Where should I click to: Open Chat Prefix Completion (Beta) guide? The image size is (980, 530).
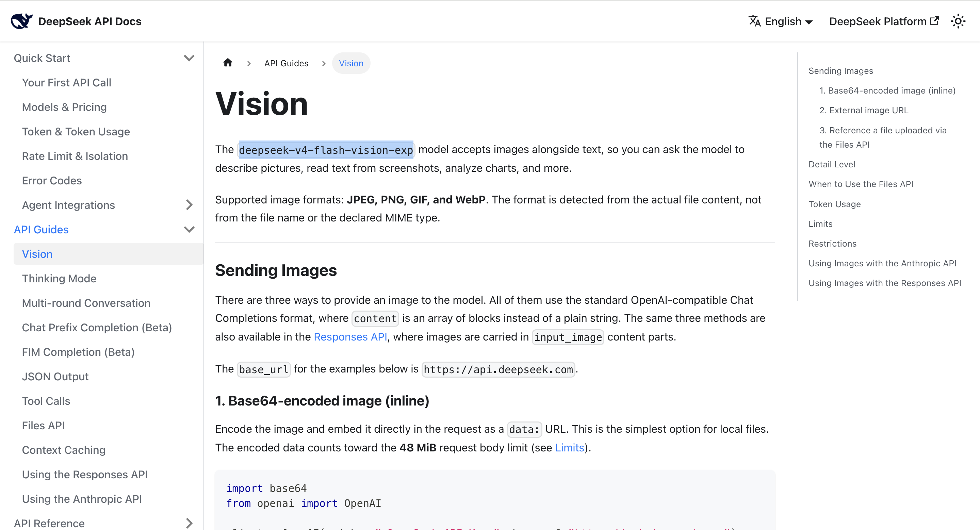click(x=97, y=327)
